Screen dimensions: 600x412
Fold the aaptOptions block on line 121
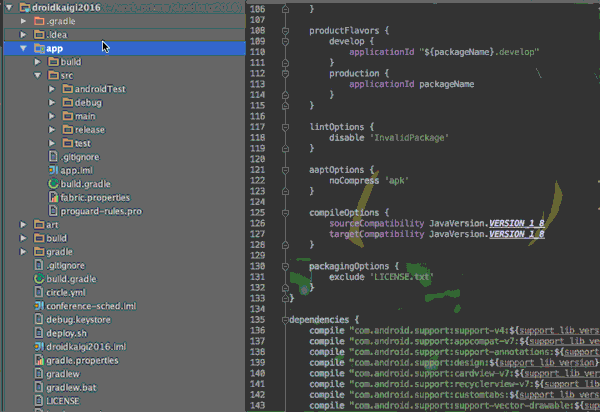pos(285,170)
